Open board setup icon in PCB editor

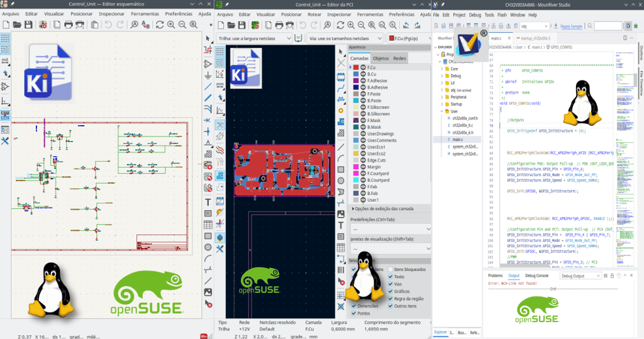pos(255,25)
